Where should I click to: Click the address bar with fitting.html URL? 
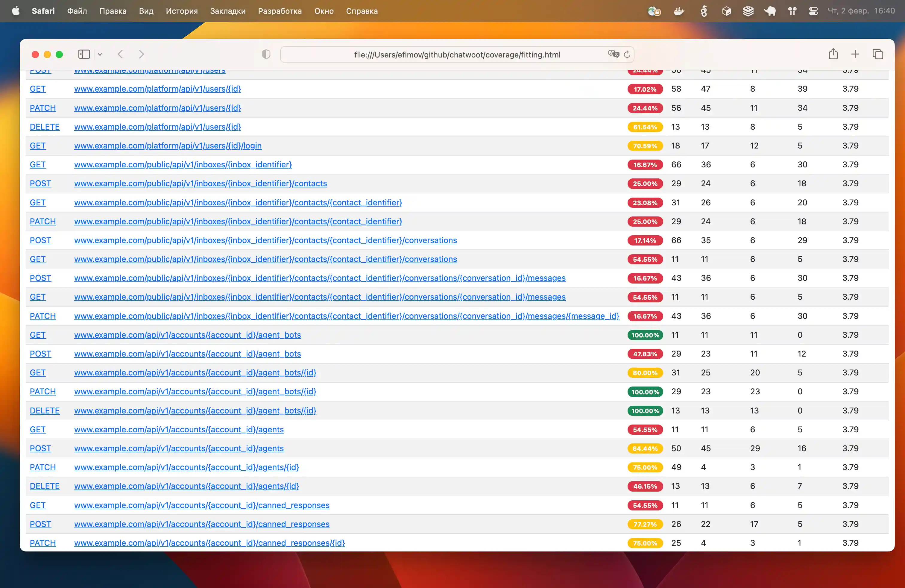[x=456, y=55]
